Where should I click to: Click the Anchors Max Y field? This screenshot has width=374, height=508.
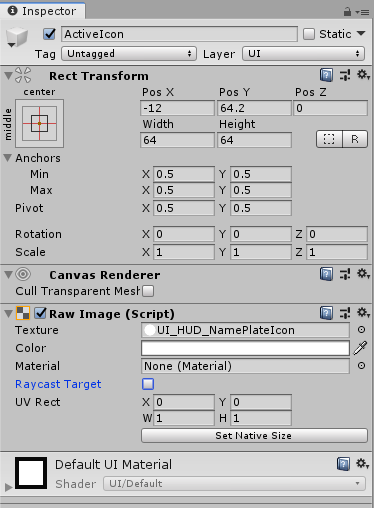(x=261, y=190)
